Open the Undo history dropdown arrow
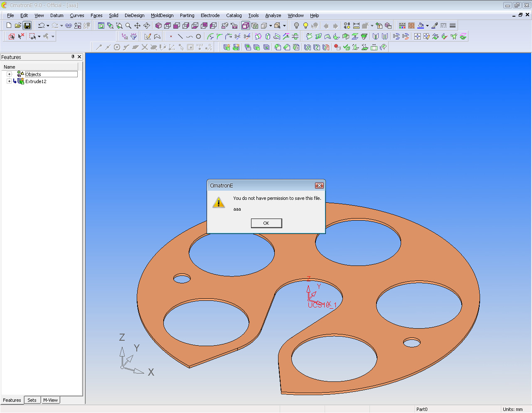The height and width of the screenshot is (413, 532). (x=48, y=25)
